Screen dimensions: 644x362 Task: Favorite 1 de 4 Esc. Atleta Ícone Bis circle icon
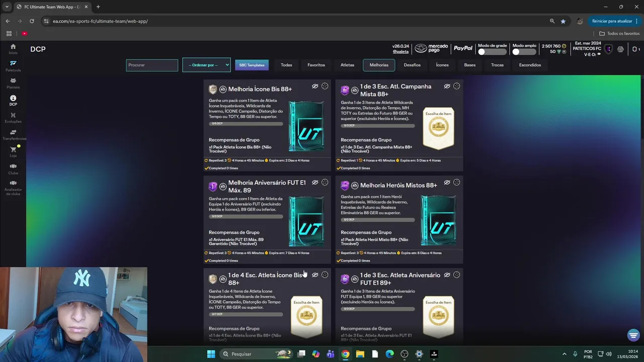(x=325, y=275)
